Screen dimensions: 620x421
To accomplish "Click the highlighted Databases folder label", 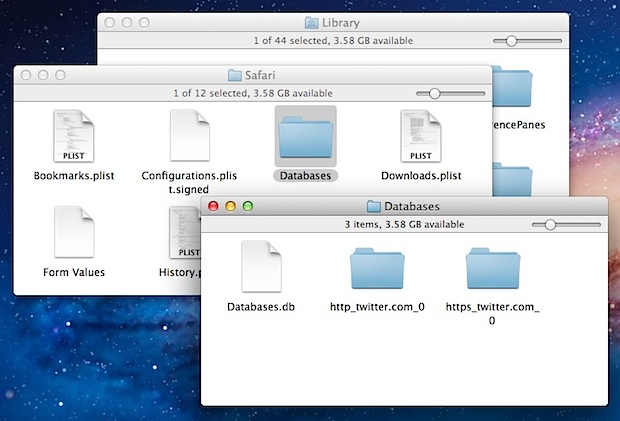I will pos(305,176).
